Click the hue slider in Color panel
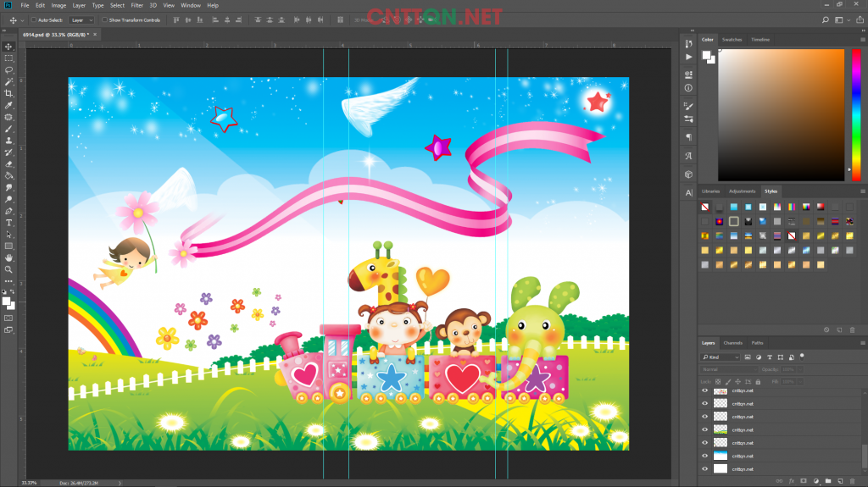Screen dimensions: 868x487 (x=856, y=115)
